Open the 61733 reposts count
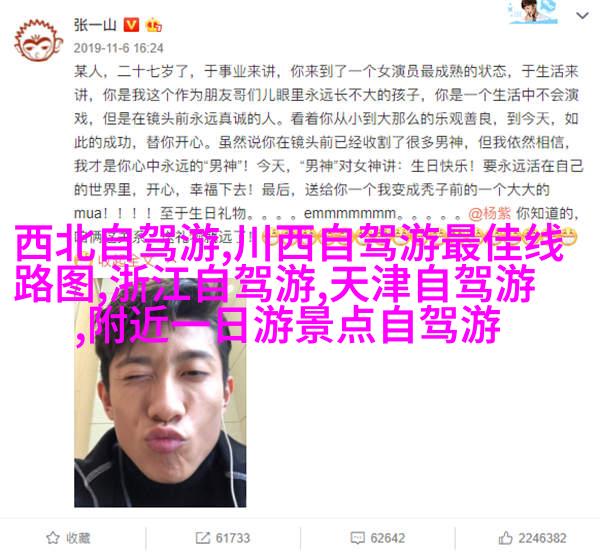The height and width of the screenshot is (558, 600). tap(233, 538)
